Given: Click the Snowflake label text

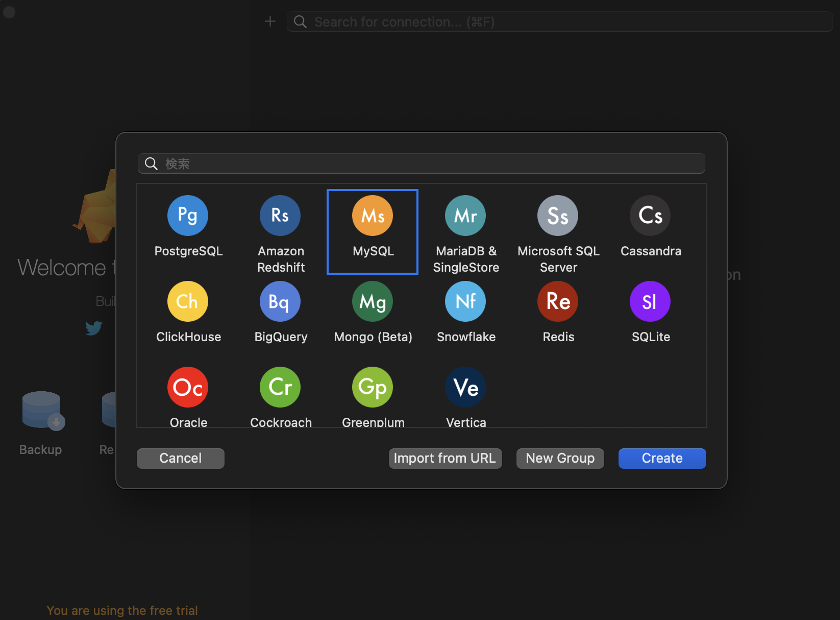Looking at the screenshot, I should [x=466, y=337].
